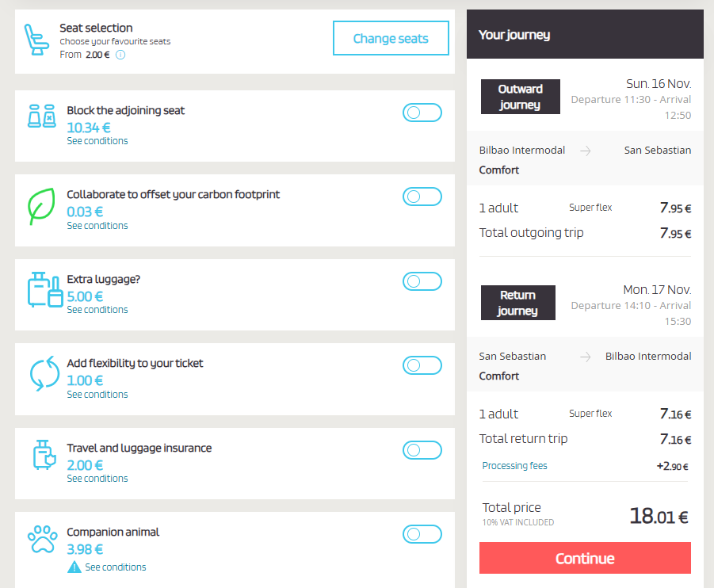
Task: Toggle Travel and luggage insurance on
Action: click(422, 450)
